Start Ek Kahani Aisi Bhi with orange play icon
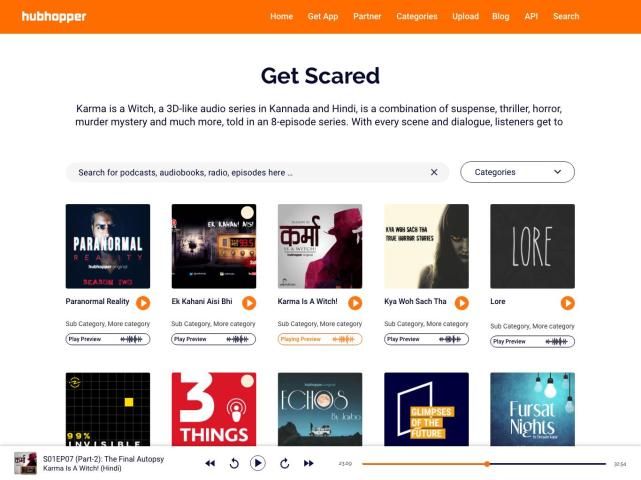 coord(249,303)
